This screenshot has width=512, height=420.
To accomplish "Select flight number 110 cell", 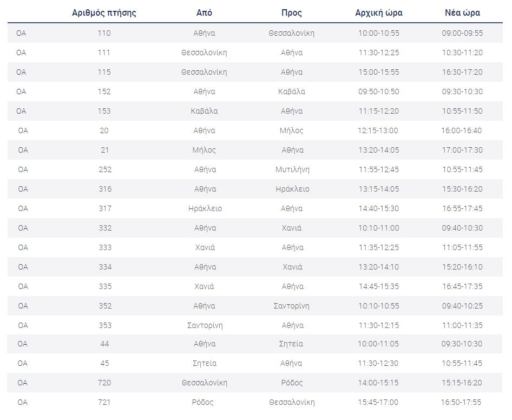I will (x=104, y=33).
